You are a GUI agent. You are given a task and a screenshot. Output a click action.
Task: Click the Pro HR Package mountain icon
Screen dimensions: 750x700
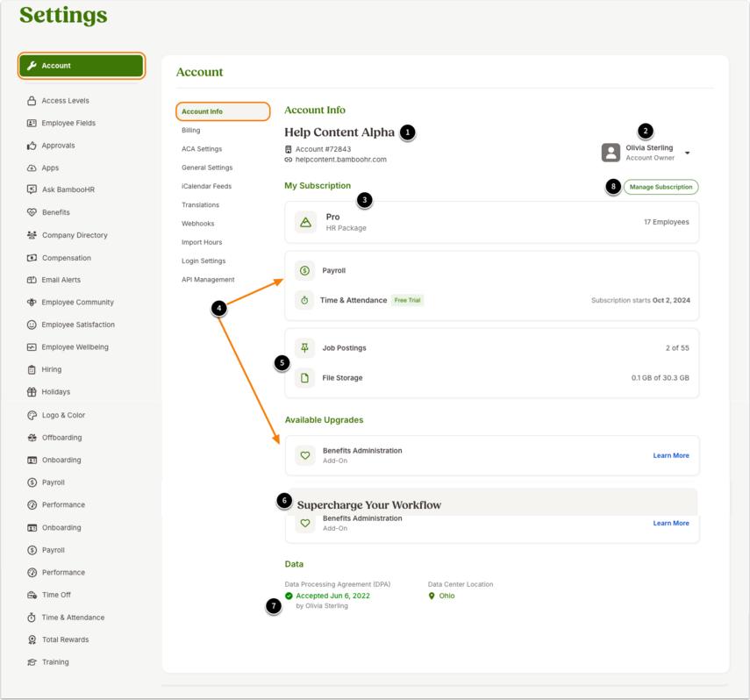coord(305,222)
